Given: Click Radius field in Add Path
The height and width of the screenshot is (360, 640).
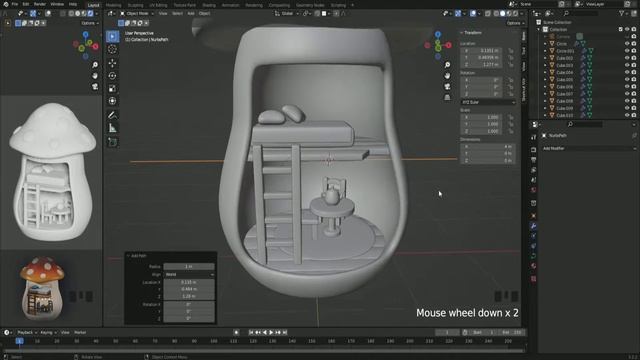Looking at the screenshot, I should pyautogui.click(x=189, y=267).
